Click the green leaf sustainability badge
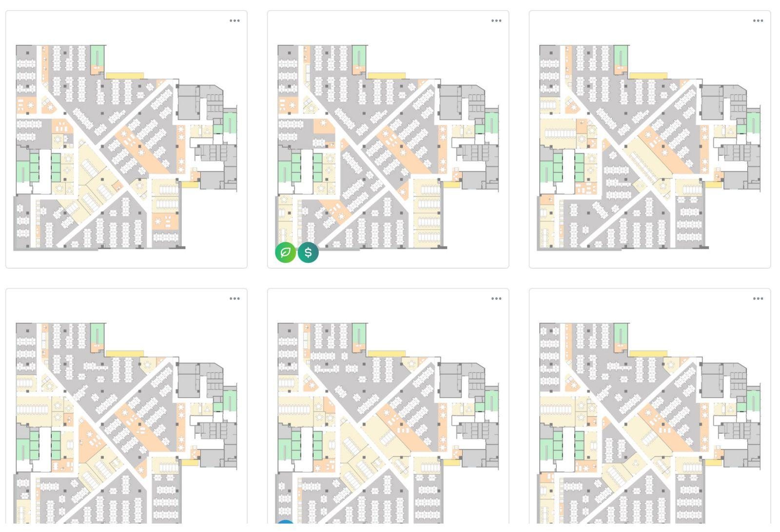780x532 pixels. [x=286, y=253]
